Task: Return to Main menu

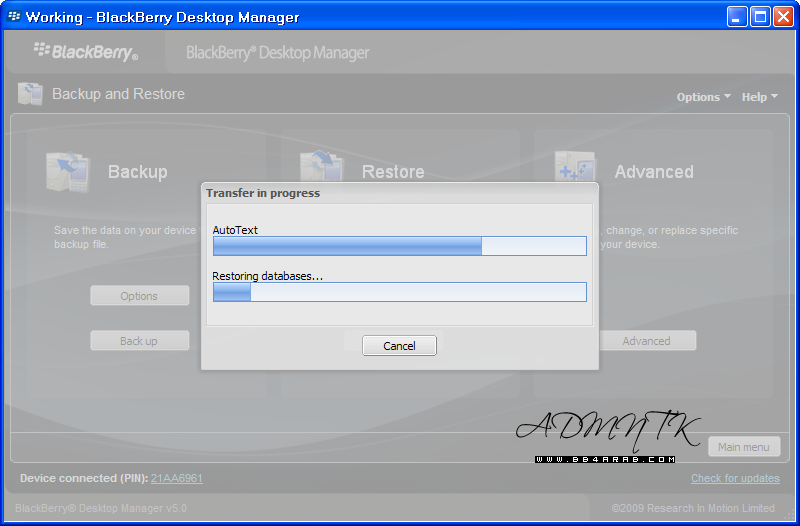Action: pos(743,447)
